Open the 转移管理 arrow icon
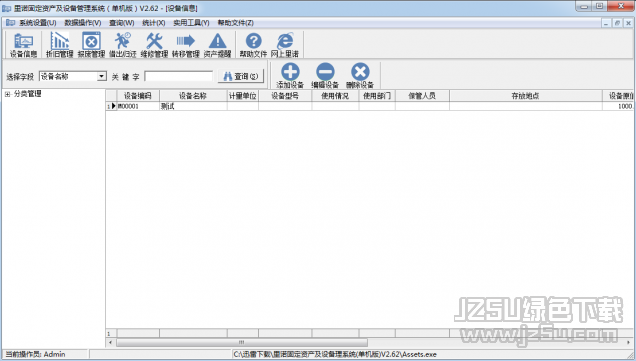Screen dimensions: 636x361 186,45
